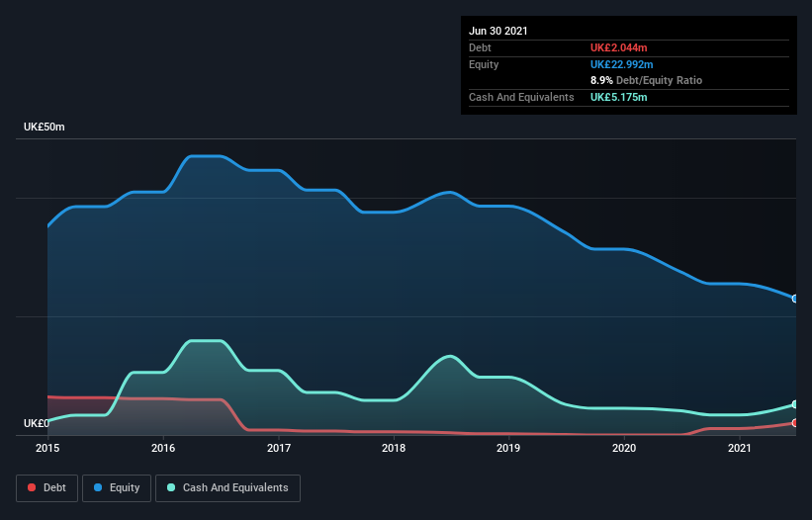Toggle the Equity series legend button
The width and height of the screenshot is (812, 520).
point(117,488)
